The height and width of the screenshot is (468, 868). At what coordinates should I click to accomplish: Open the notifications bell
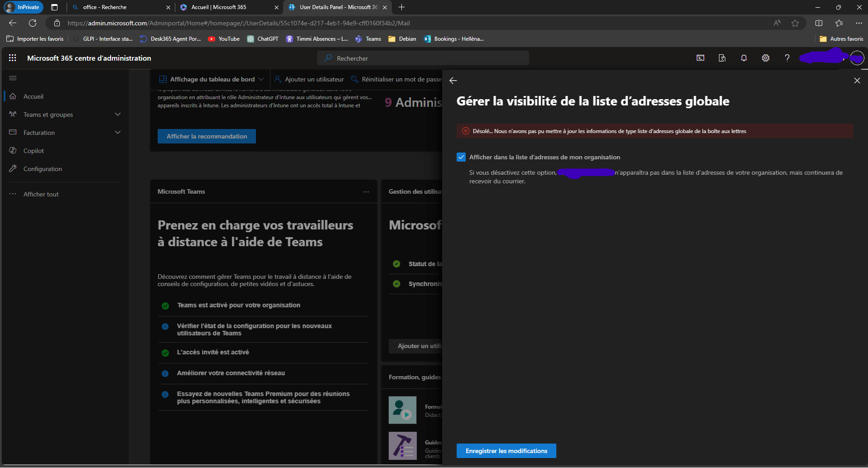(x=744, y=58)
